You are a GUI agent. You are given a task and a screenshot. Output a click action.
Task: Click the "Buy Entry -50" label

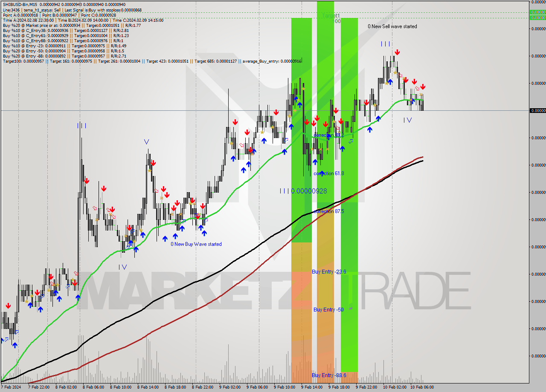pos(328,310)
